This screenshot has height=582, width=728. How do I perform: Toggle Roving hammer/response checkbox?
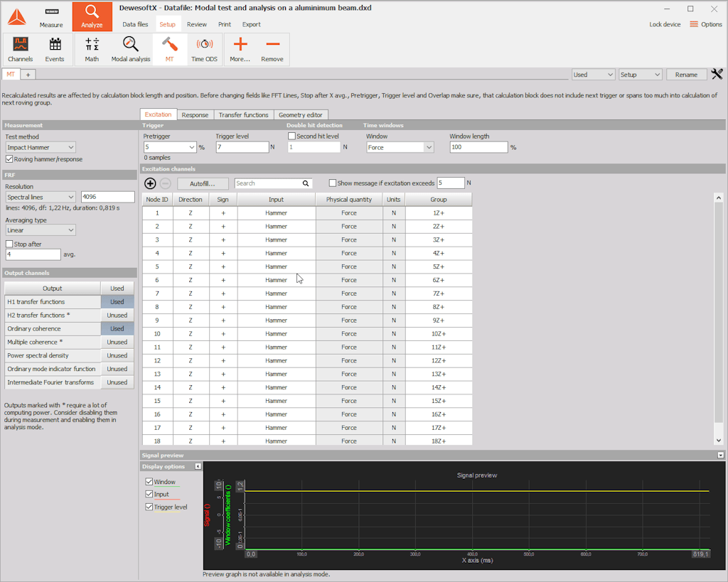coord(9,158)
